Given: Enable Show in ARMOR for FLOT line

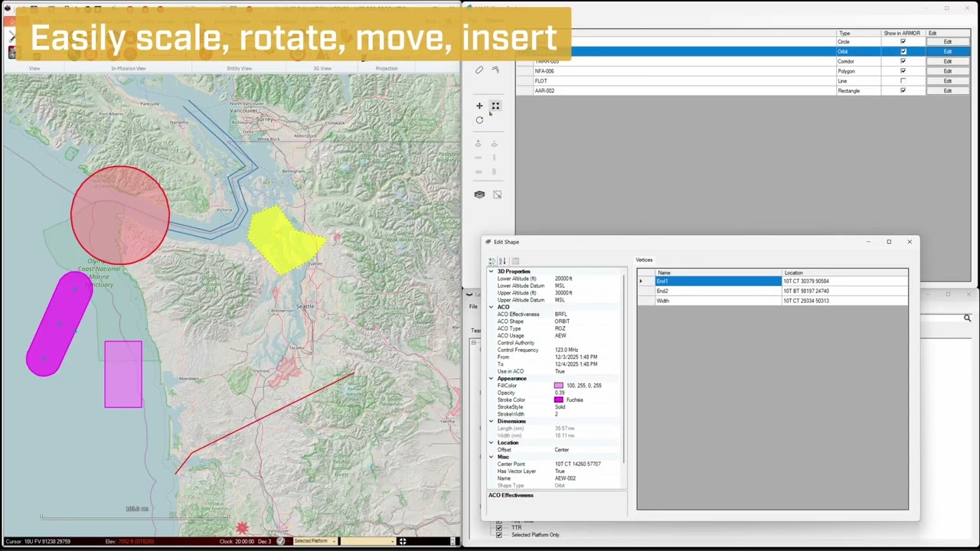Looking at the screenshot, I should pyautogui.click(x=903, y=81).
